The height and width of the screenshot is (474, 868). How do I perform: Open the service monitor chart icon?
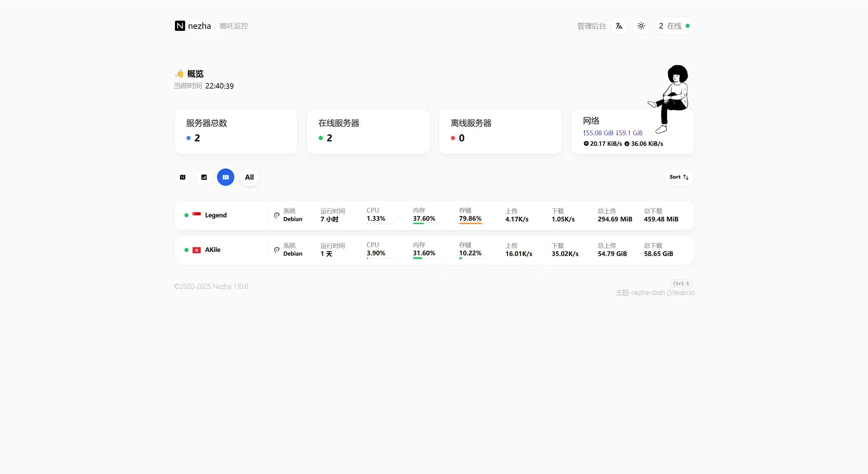pyautogui.click(x=204, y=177)
